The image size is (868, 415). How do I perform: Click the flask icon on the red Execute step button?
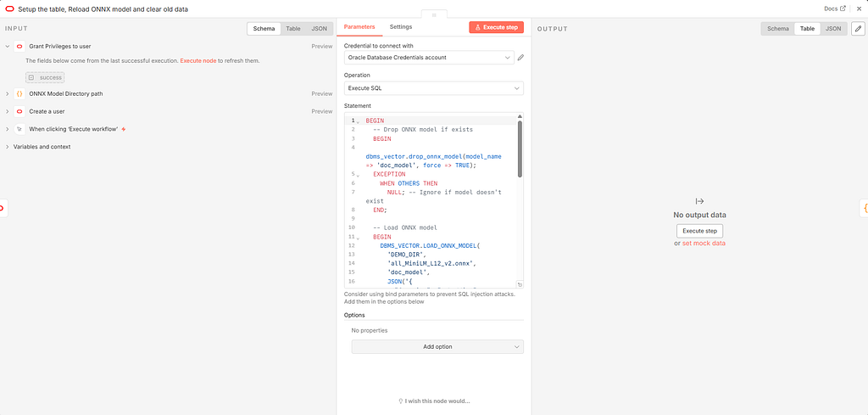pyautogui.click(x=477, y=27)
